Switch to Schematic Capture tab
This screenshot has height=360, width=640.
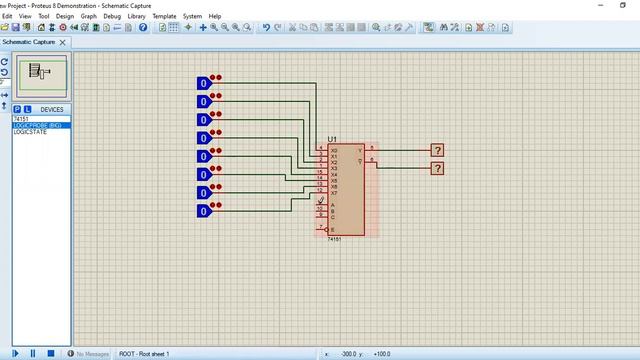tap(29, 42)
